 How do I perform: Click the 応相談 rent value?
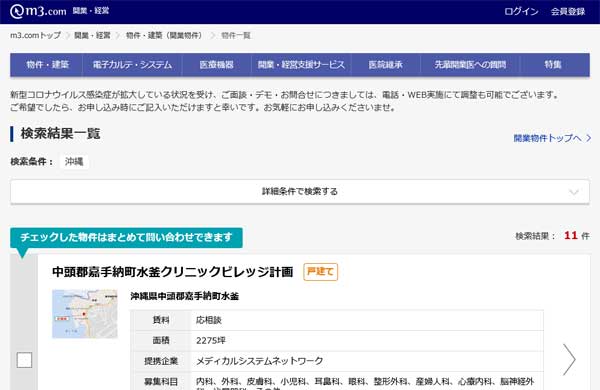point(209,320)
